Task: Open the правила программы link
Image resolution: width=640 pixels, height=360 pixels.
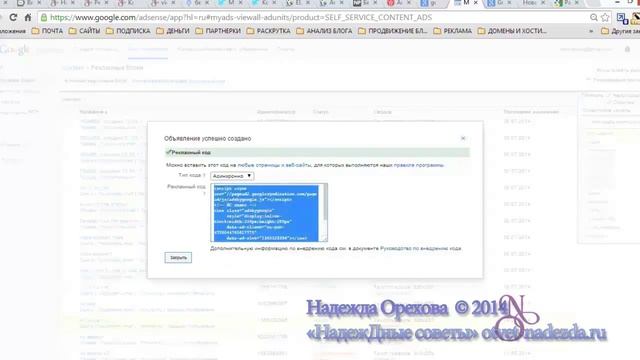Action: pyautogui.click(x=419, y=165)
